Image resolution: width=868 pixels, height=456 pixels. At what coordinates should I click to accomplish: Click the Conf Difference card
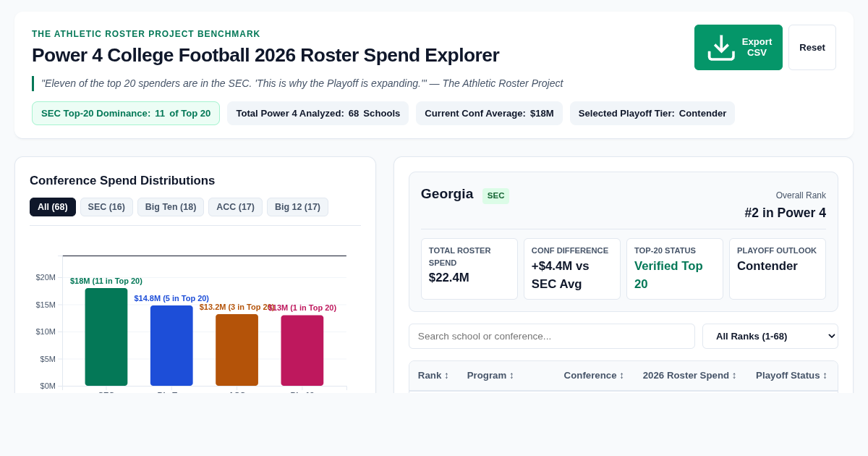[x=572, y=269]
